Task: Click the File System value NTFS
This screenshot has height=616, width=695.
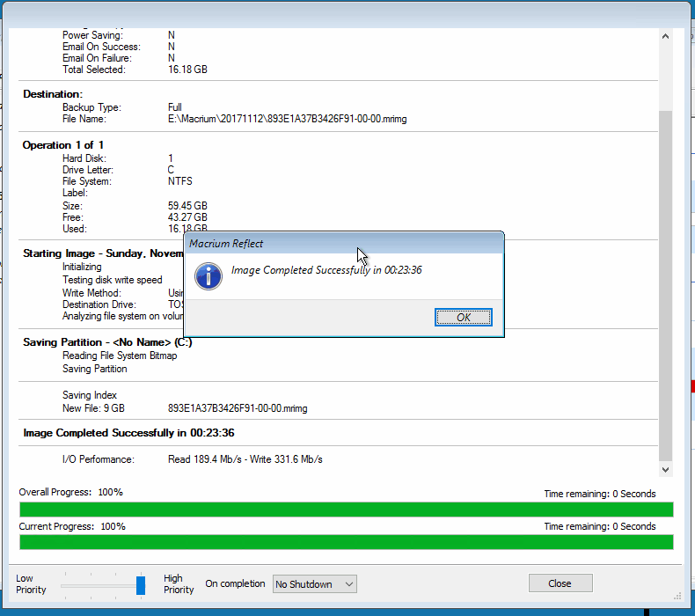Action: (x=180, y=181)
